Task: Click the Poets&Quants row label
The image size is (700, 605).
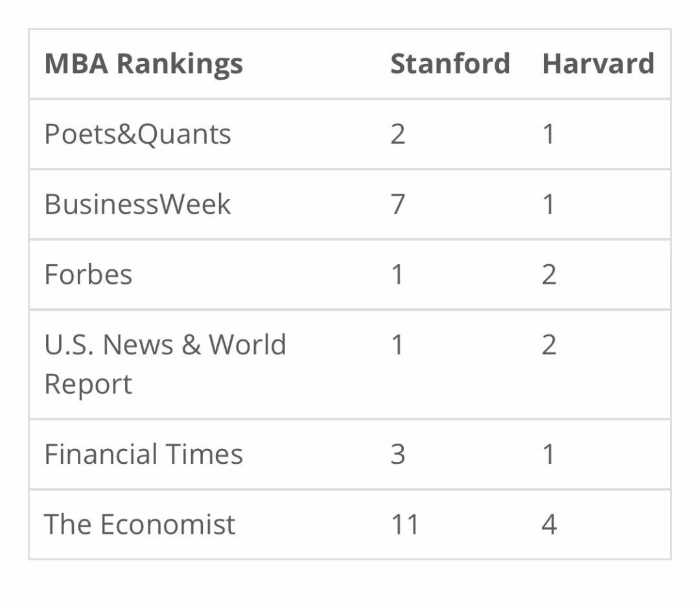Action: (137, 134)
